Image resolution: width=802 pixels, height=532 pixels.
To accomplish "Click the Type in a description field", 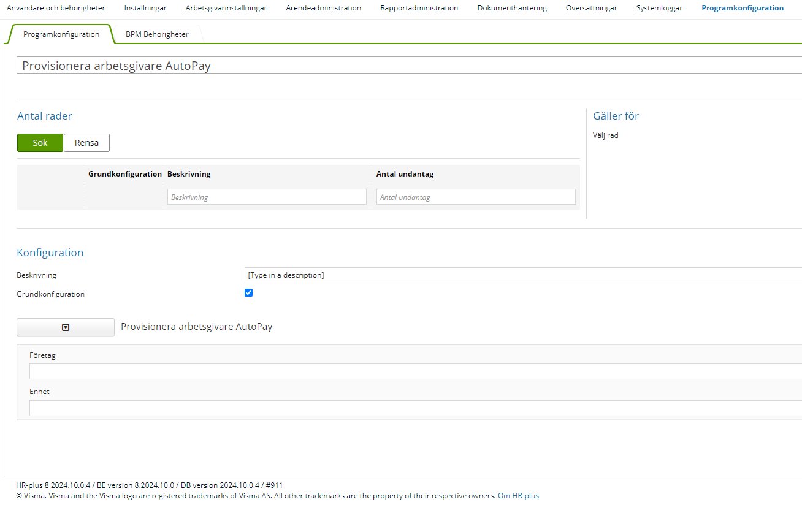I will tap(523, 275).
